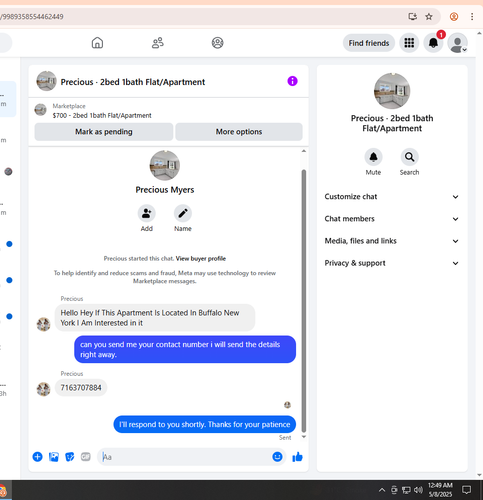This screenshot has height=500, width=483.
Task: Open View buyer profile link
Action: 201,258
